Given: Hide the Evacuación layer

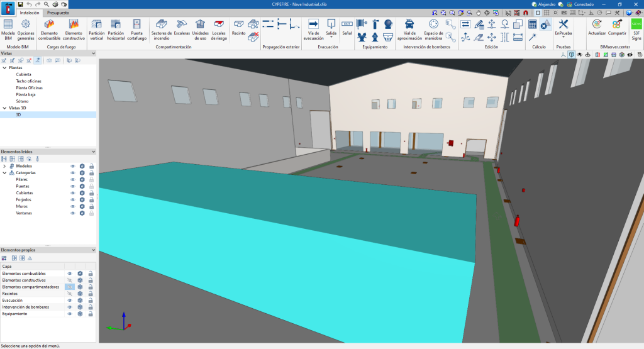Looking at the screenshot, I should [70, 301].
